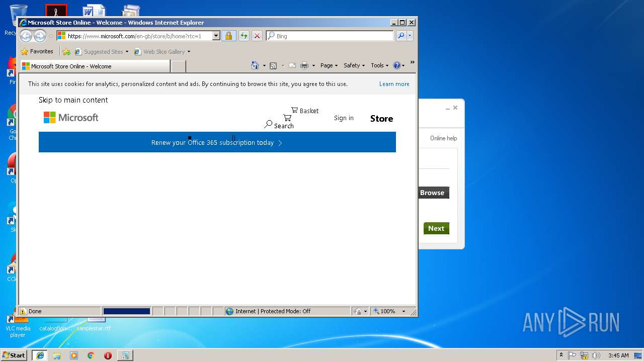The height and width of the screenshot is (362, 644).
Task: Click the Search link on the page
Action: coord(279,125)
